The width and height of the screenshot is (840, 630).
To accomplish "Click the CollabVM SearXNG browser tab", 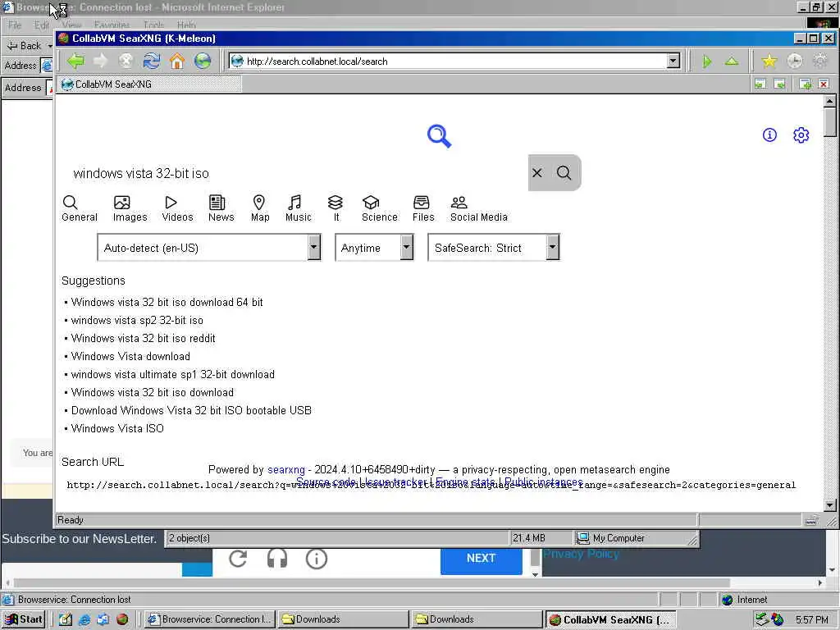I will point(150,84).
